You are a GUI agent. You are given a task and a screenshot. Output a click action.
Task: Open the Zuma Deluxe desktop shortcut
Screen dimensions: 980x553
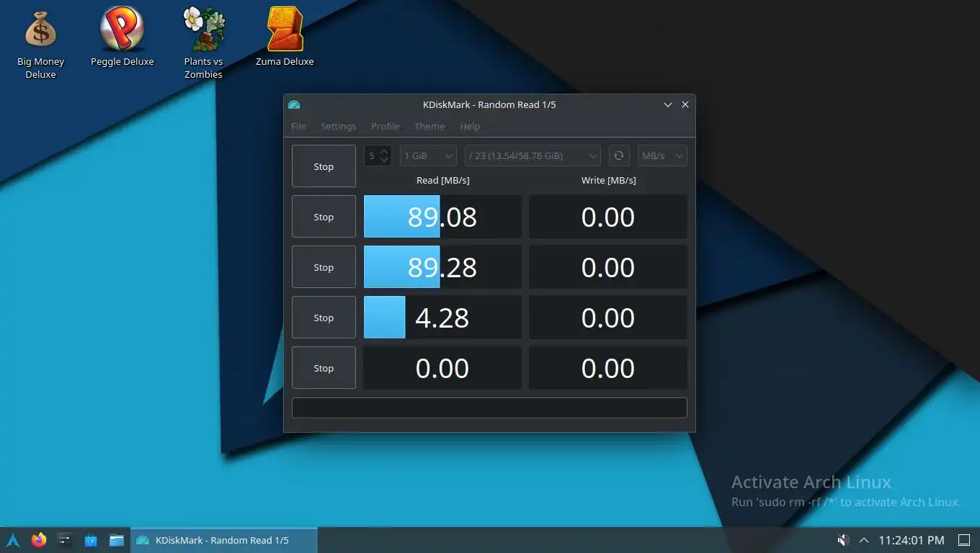pyautogui.click(x=285, y=37)
